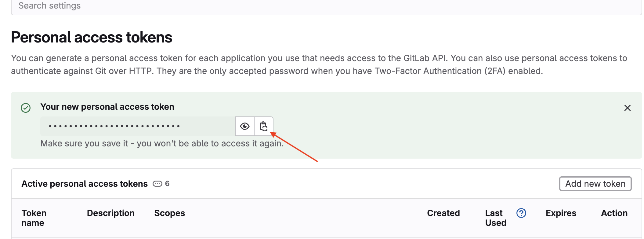Screen dimensions: 644x239
Task: Click the Action column header
Action: click(x=614, y=213)
